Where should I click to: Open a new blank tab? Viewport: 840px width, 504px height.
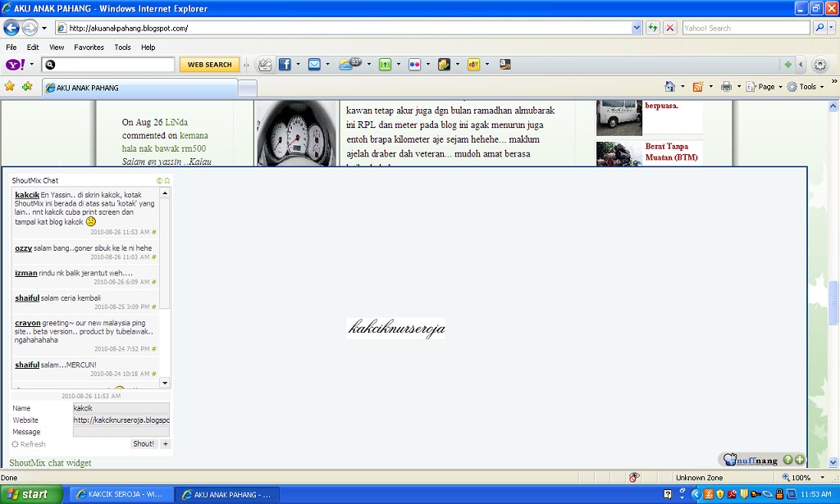click(x=247, y=89)
